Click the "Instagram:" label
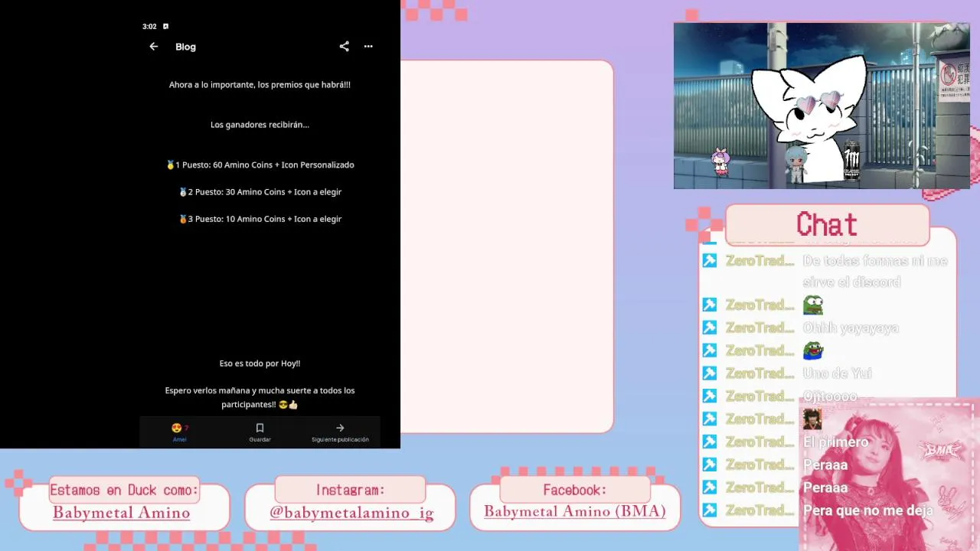 (x=350, y=490)
